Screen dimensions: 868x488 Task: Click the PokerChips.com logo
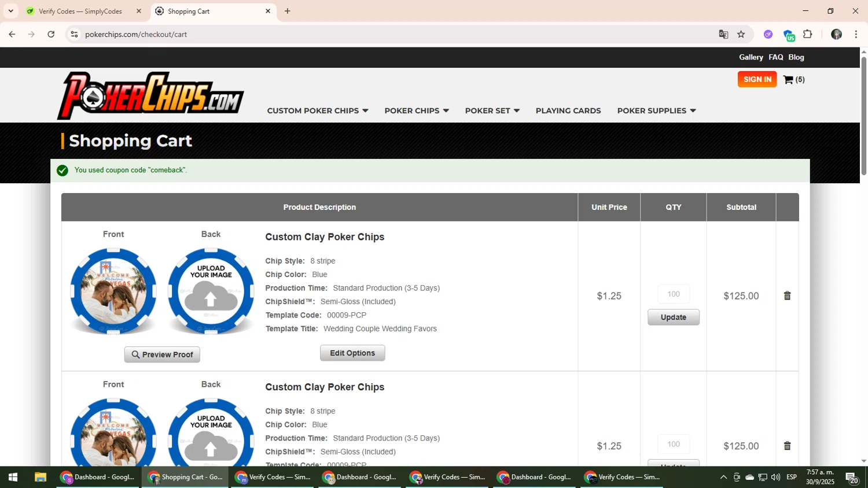coord(150,95)
